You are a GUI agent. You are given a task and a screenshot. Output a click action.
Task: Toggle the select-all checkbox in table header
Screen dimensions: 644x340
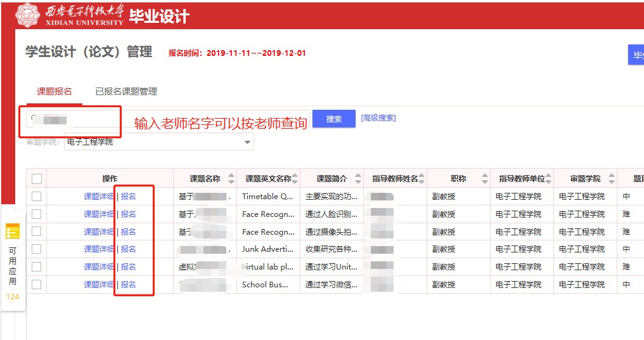(37, 179)
